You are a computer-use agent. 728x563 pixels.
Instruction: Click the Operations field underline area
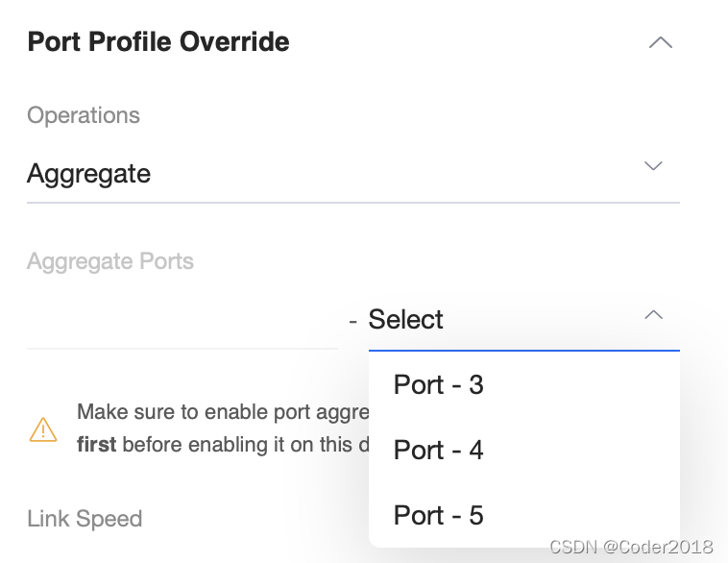[x=353, y=203]
